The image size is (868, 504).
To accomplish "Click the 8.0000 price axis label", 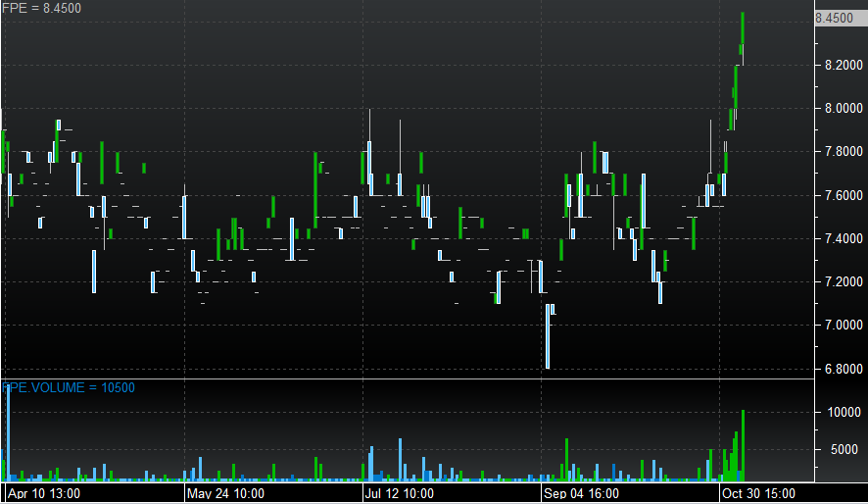I will pyautogui.click(x=843, y=109).
